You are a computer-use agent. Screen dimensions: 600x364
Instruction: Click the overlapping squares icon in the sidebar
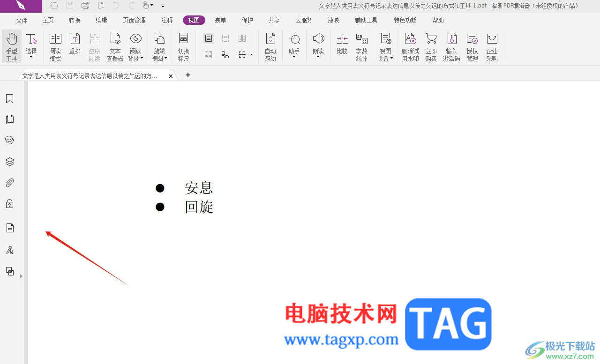click(x=9, y=271)
